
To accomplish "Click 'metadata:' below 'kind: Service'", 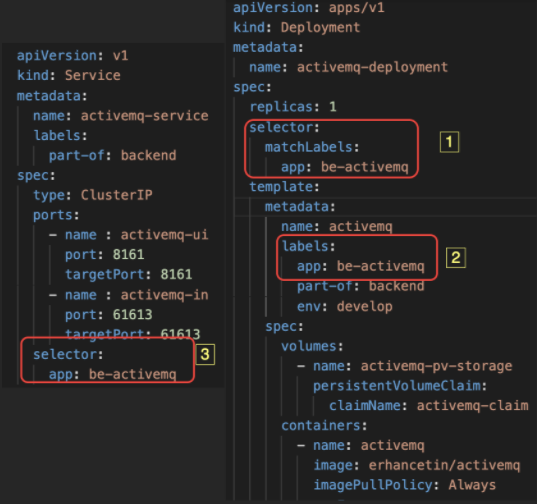I will (x=52, y=96).
